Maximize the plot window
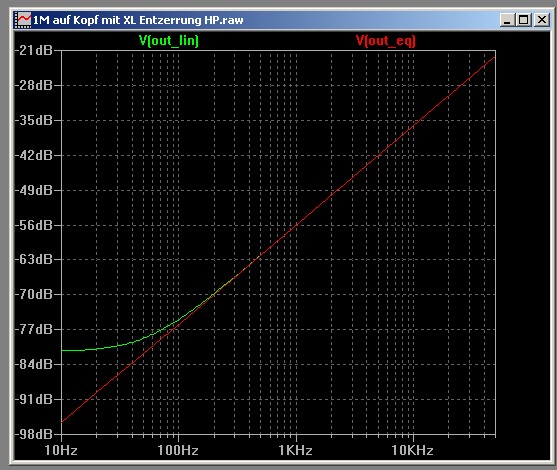 click(524, 20)
